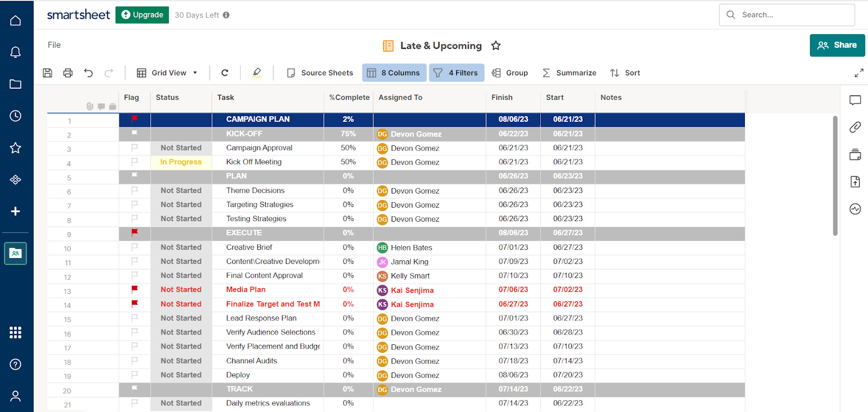Click the Task column header

click(x=267, y=98)
